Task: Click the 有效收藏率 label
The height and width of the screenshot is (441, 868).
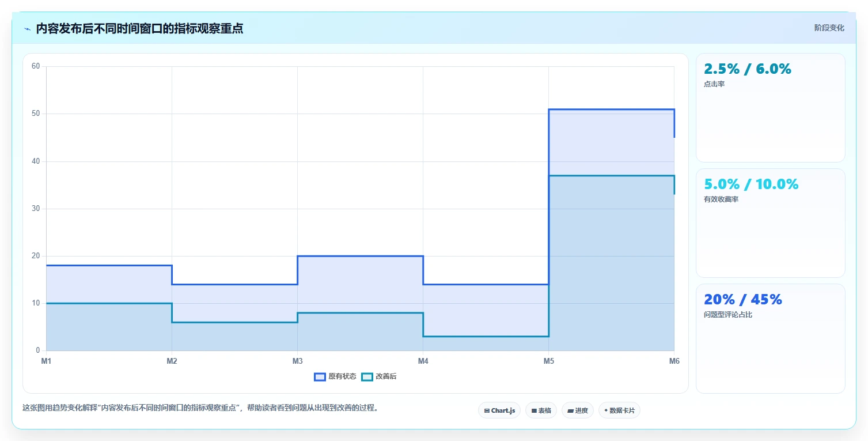Action: [721, 199]
